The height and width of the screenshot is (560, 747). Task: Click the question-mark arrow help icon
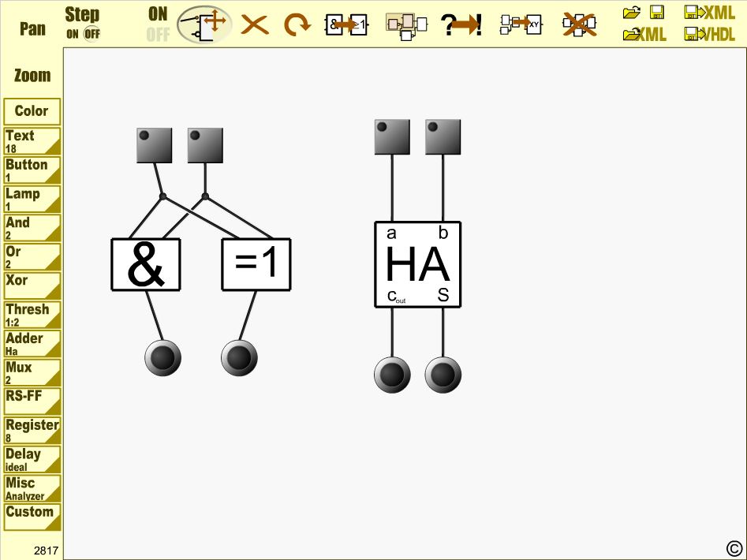click(x=462, y=25)
